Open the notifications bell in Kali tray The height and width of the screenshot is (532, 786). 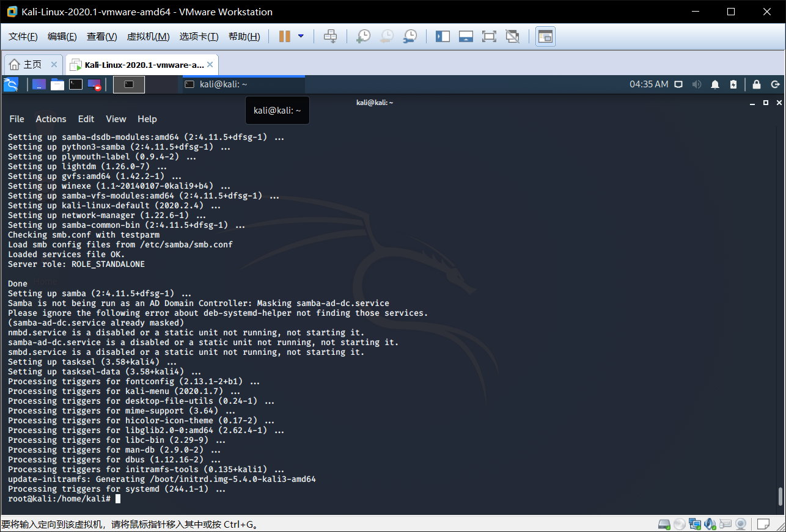[715, 84]
